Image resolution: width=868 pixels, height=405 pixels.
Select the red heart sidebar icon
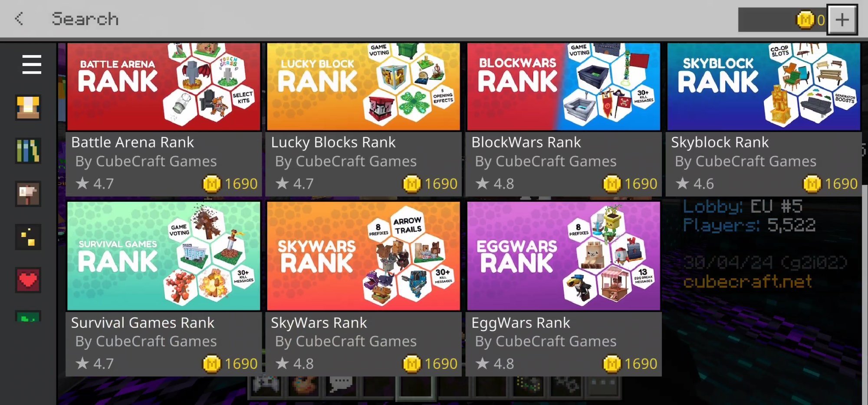[x=28, y=280]
